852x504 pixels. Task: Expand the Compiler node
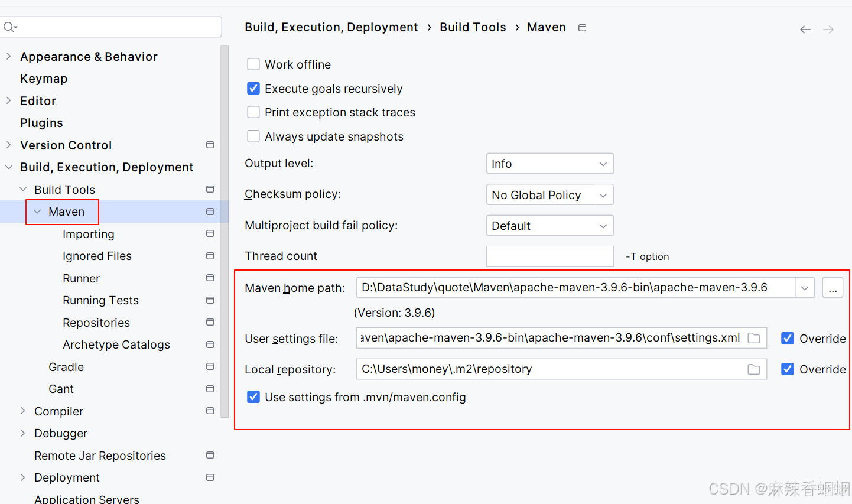[x=22, y=411]
